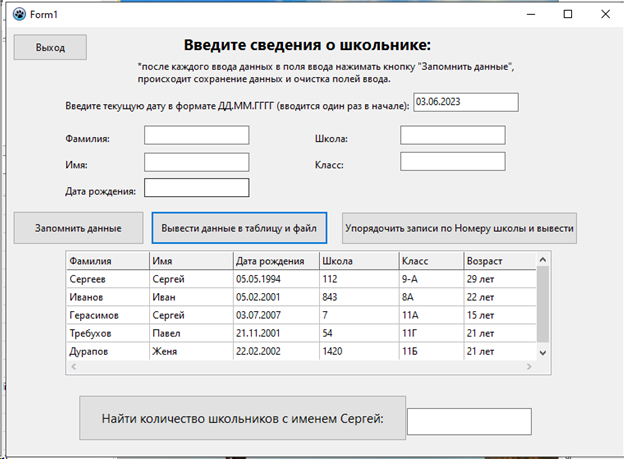
Task: Maximize the Form1 window
Action: coord(568,15)
